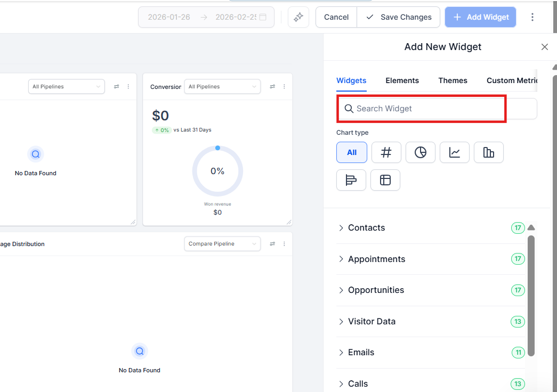This screenshot has height=392, width=557.
Task: Open the three-dot menu beside Add Widget
Action: coord(532,17)
